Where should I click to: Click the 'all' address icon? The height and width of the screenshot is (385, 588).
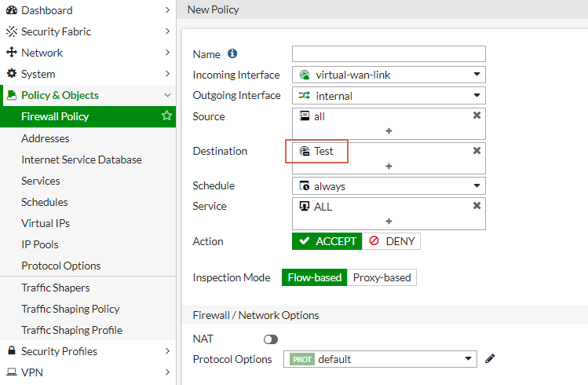pyautogui.click(x=305, y=115)
